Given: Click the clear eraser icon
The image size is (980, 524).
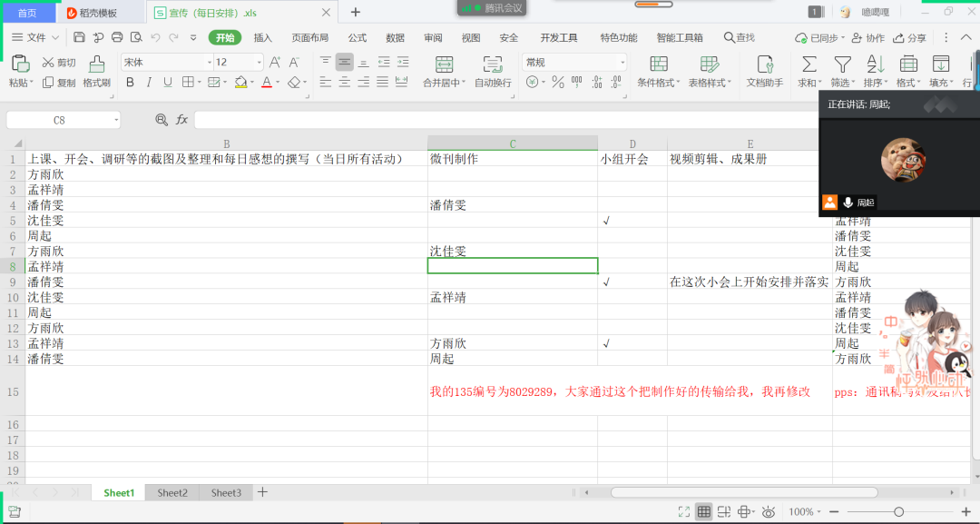Looking at the screenshot, I should (x=294, y=82).
